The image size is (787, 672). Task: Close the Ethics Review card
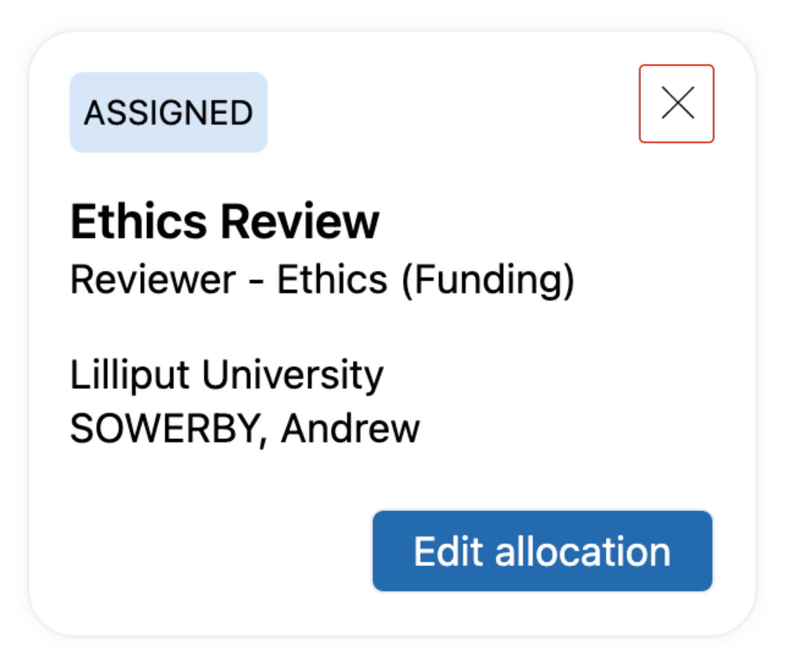[x=676, y=103]
